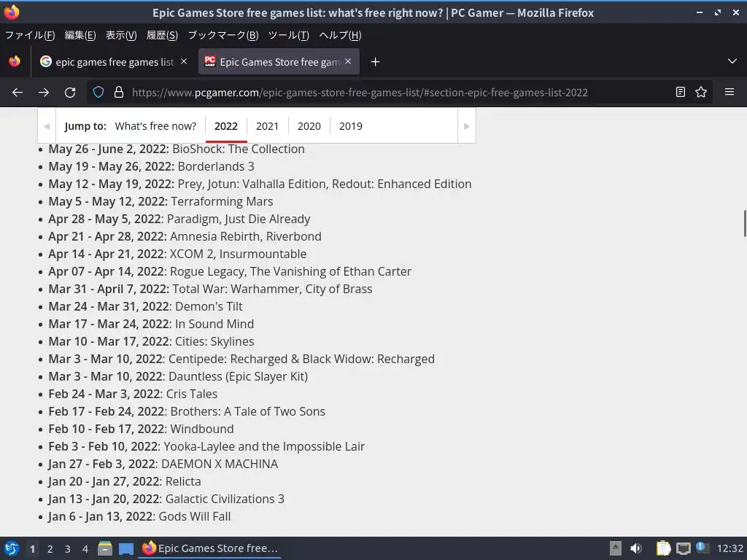
Task: Open the 編集(E) menu
Action: pyautogui.click(x=80, y=35)
